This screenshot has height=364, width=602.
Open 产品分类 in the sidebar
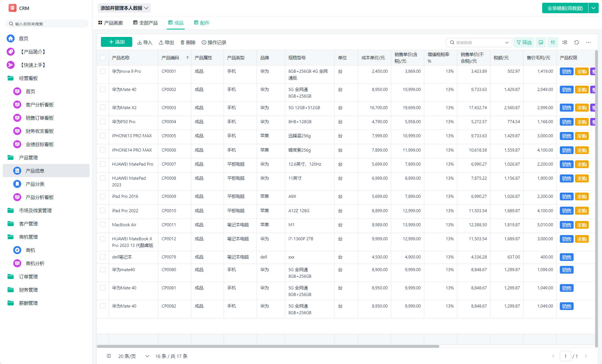coord(35,184)
